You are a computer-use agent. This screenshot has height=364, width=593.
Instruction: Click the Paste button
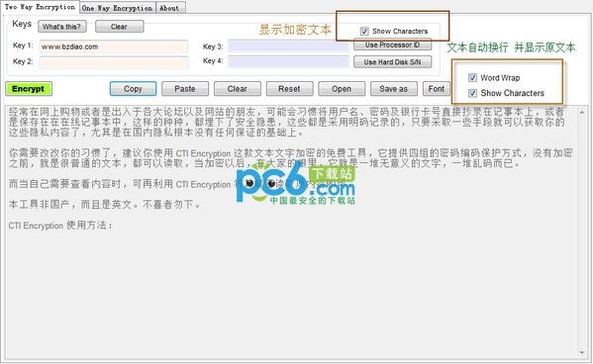pyautogui.click(x=185, y=89)
